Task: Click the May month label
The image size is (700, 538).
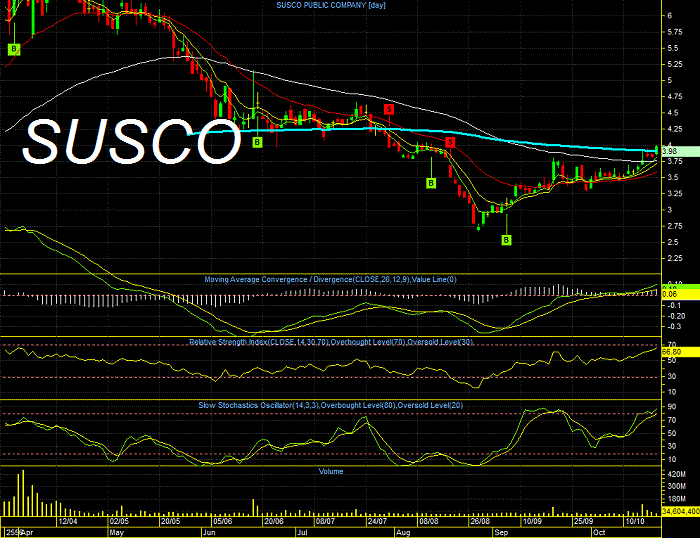Action: click(x=117, y=533)
